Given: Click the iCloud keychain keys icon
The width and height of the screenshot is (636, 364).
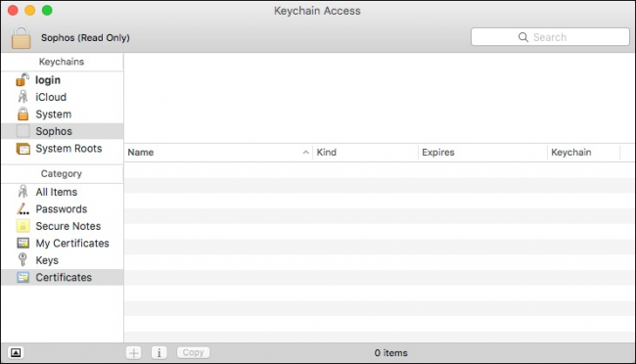Looking at the screenshot, I should coord(23,97).
